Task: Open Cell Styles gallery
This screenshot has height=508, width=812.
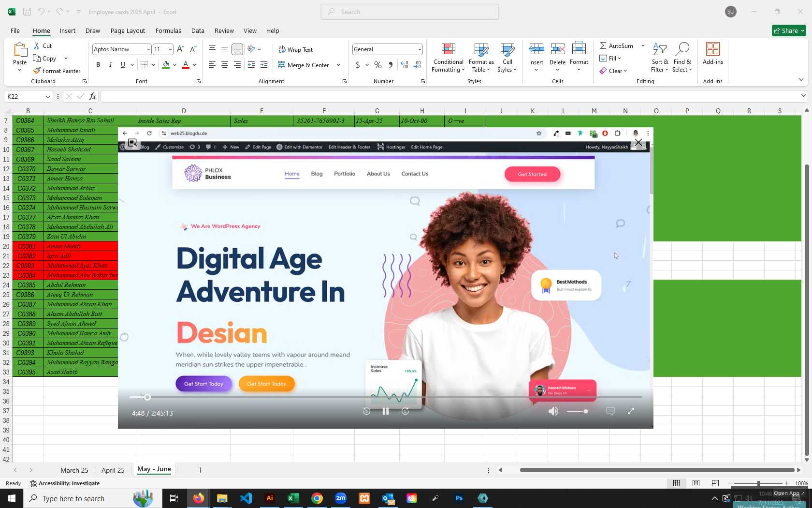Action: 507,58
